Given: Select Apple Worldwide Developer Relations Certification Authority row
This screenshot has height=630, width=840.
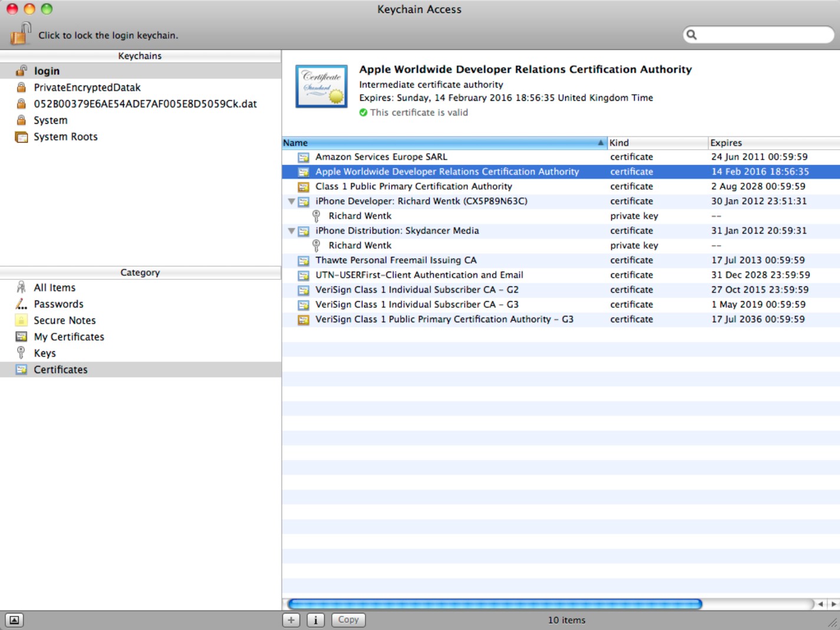Looking at the screenshot, I should coord(561,171).
